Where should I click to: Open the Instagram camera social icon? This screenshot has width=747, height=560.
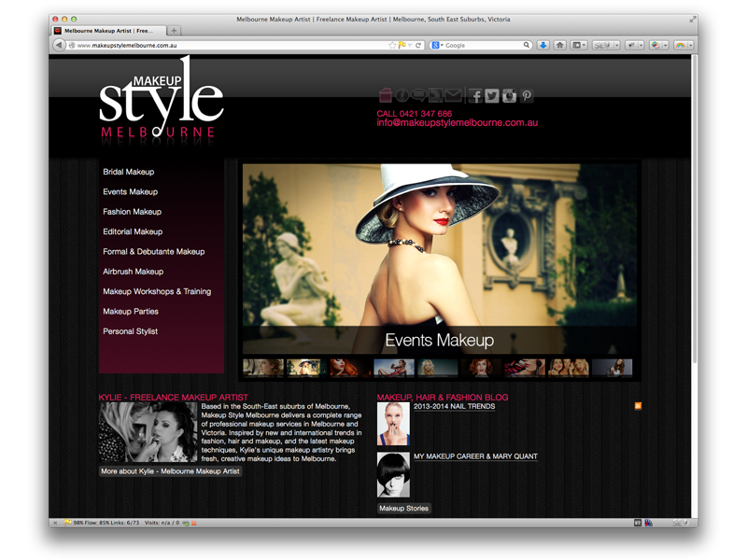click(509, 96)
